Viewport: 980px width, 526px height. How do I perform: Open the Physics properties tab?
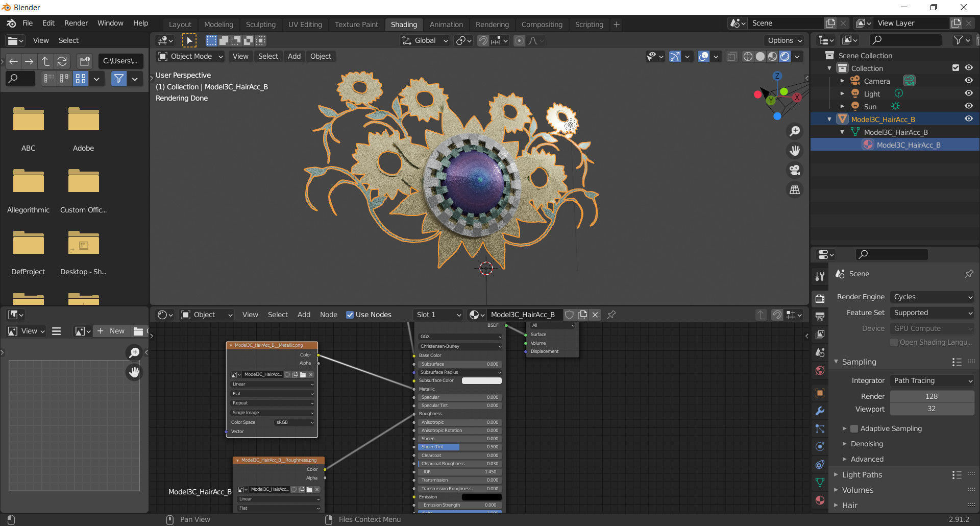(x=820, y=446)
